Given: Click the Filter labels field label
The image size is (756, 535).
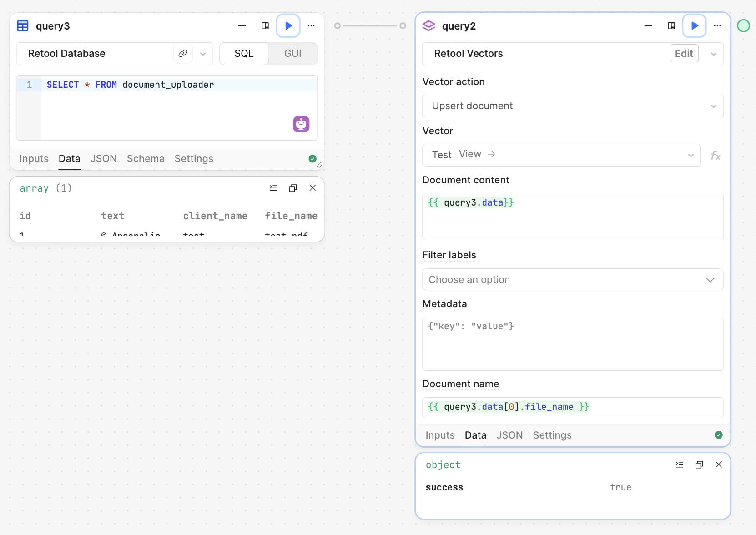Looking at the screenshot, I should click(449, 255).
